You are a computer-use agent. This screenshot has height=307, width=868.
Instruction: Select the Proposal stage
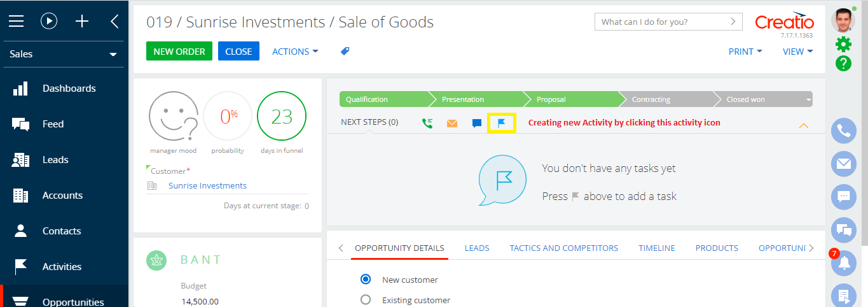pos(574,99)
